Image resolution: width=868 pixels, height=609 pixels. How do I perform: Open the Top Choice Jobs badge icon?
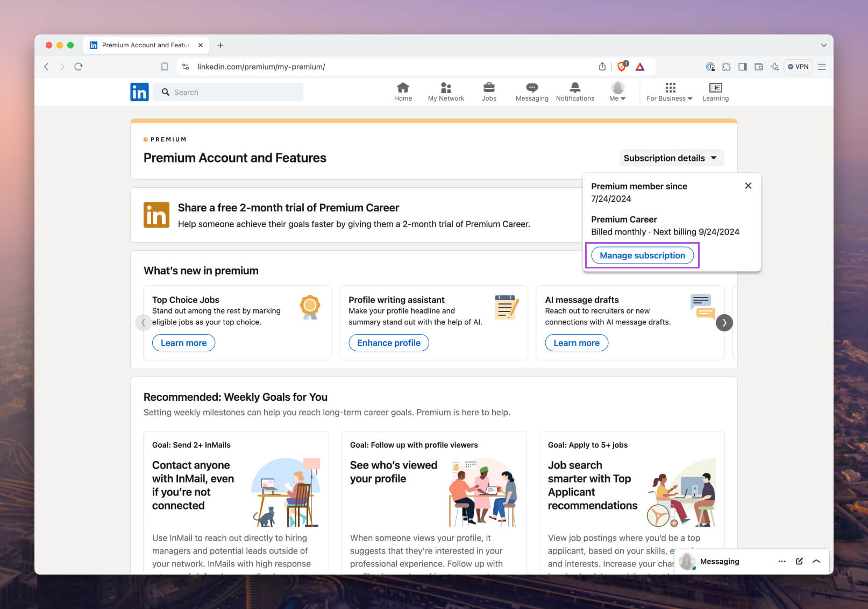[x=310, y=307]
